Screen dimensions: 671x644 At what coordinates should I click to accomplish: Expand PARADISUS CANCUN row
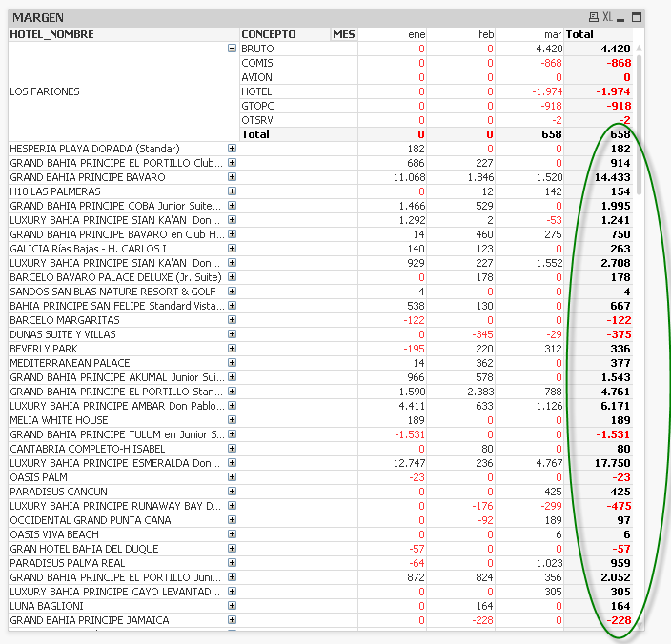point(232,492)
